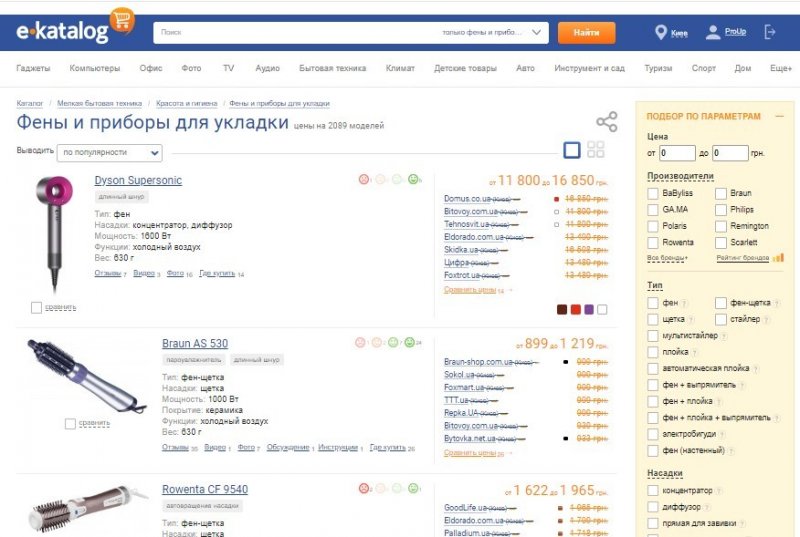Switch to list view layout
Viewport: 800px width, 537px height.
point(572,150)
